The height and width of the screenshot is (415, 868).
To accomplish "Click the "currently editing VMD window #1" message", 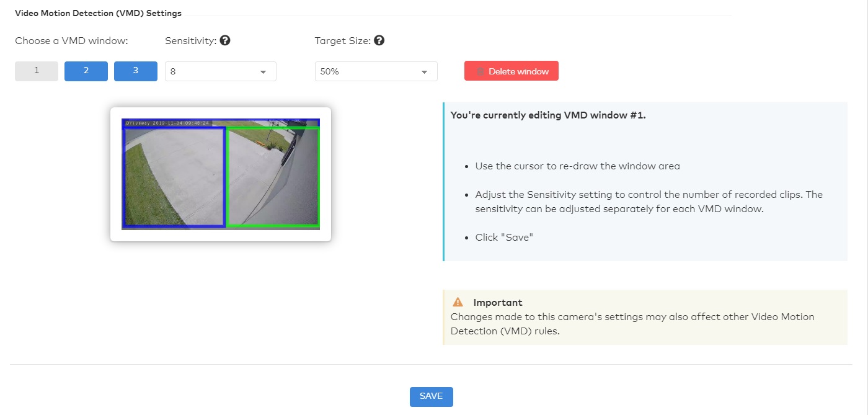I will (548, 115).
